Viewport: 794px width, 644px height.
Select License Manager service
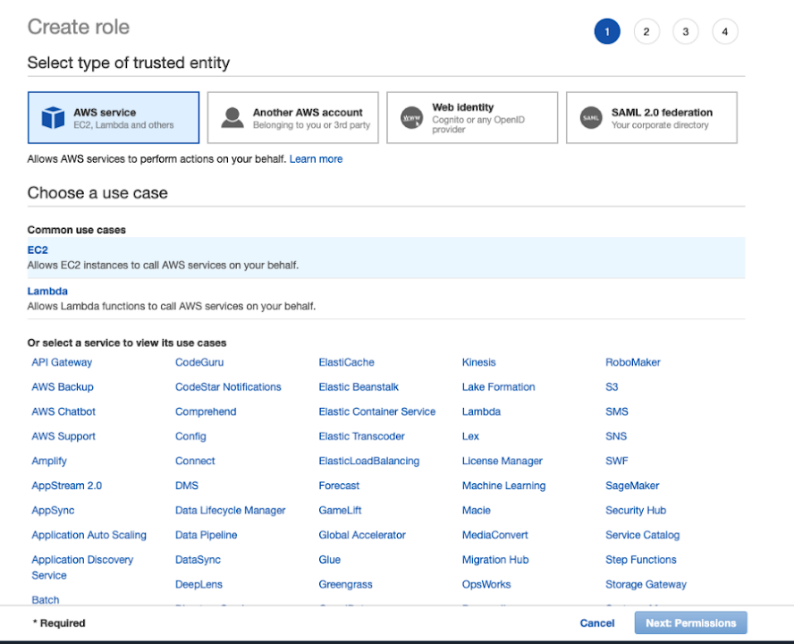pyautogui.click(x=502, y=461)
